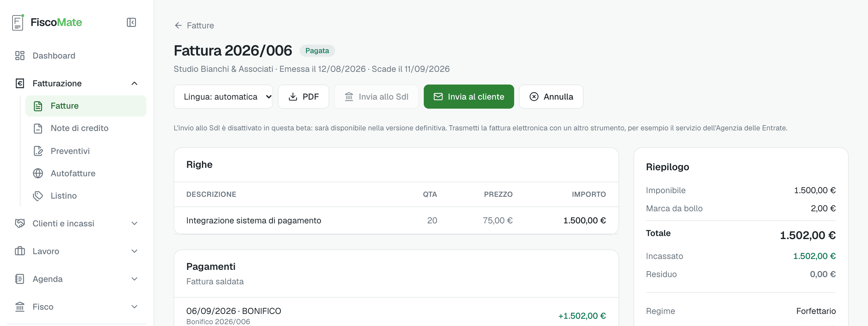Click the Listino tag icon

38,196
